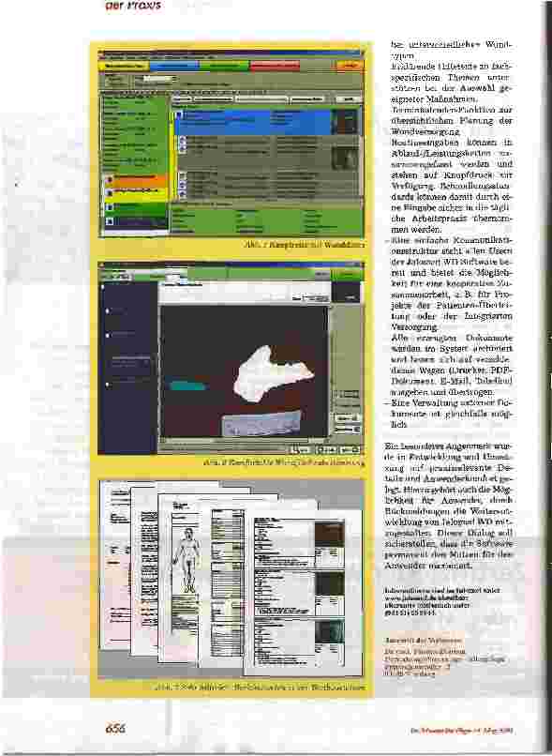Screen dimensions: 552x756
Task: Toggle the checkbox on the orange list entry
Action: point(110,180)
